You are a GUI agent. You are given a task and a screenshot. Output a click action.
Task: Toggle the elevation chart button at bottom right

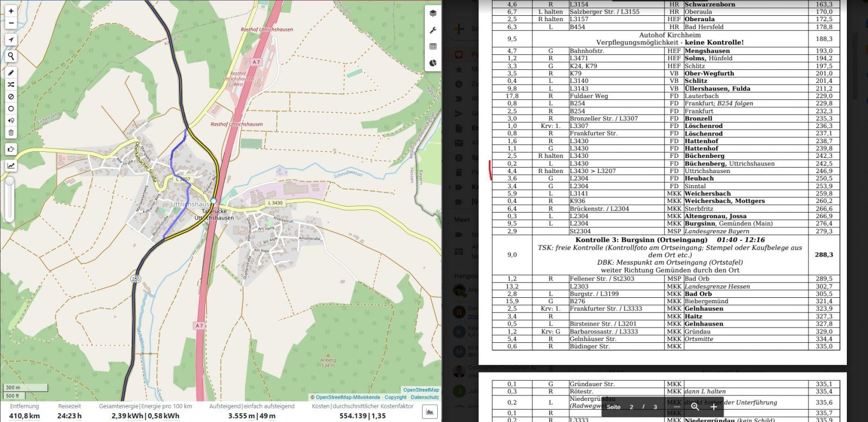tap(430, 412)
